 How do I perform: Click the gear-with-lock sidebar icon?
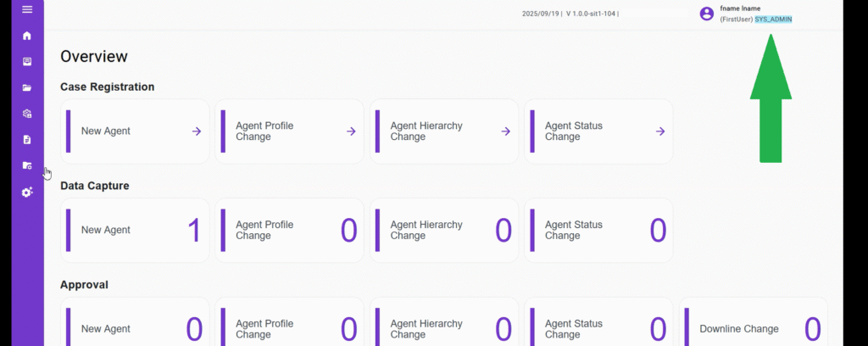pyautogui.click(x=27, y=114)
